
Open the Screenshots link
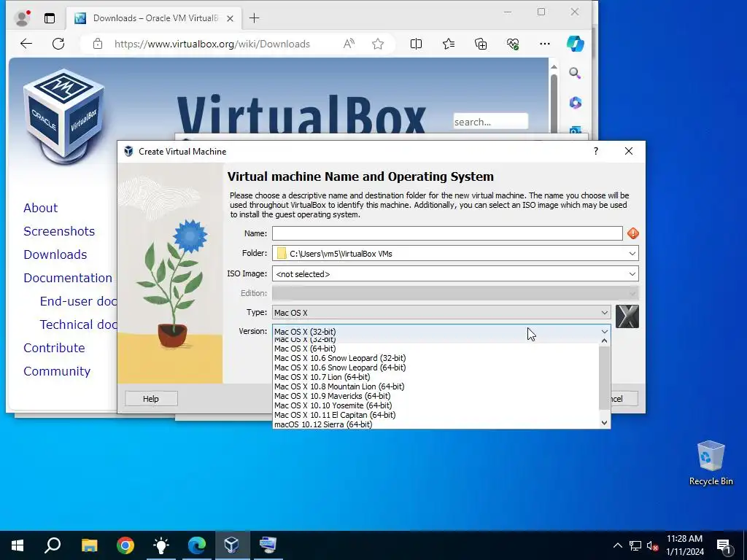(x=59, y=231)
